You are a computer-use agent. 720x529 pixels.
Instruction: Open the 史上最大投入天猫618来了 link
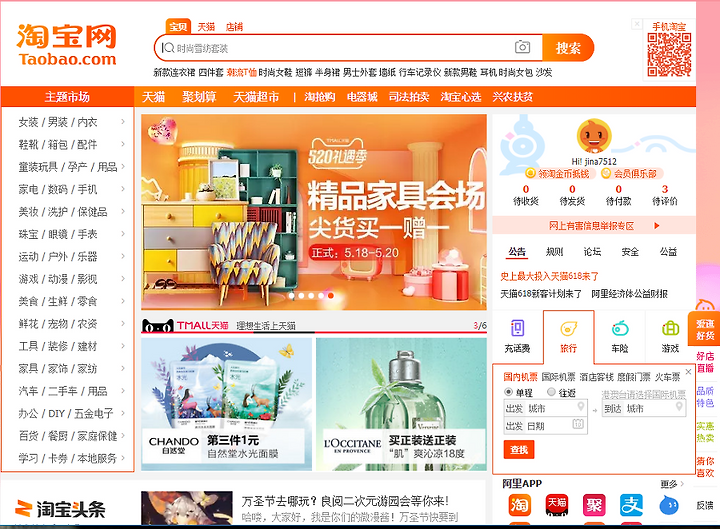(x=550, y=276)
